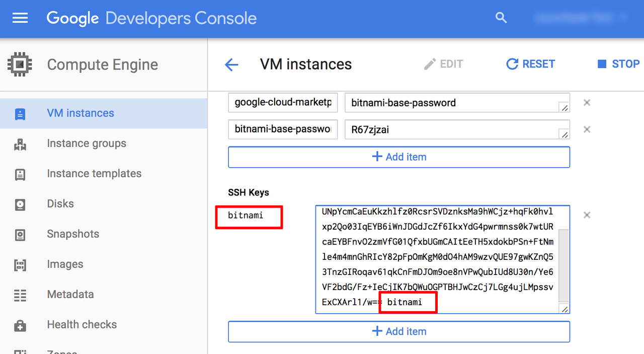Remove the bitnami SSH key entry
Viewport: 644px width, 354px height.
point(587,215)
